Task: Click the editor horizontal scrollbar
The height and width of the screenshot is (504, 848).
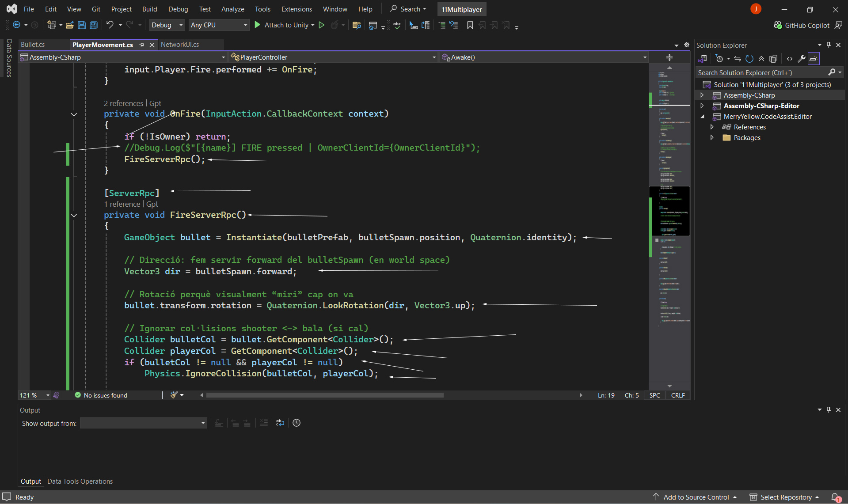Action: [x=324, y=395]
